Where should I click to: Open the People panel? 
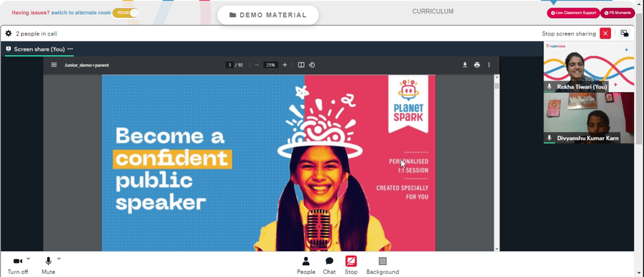coord(306,265)
